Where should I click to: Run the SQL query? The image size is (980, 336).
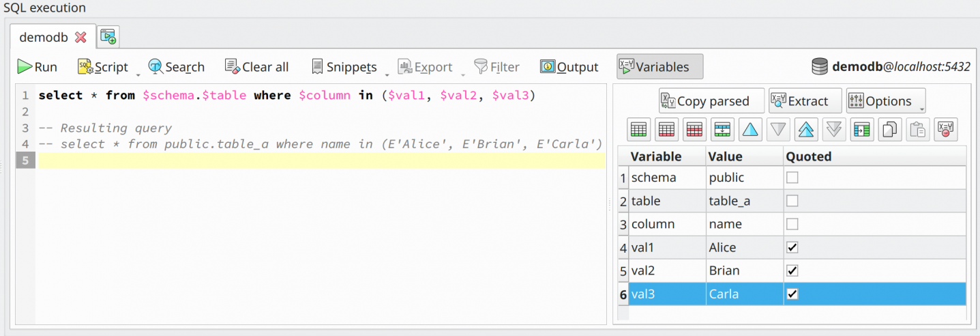coord(38,67)
